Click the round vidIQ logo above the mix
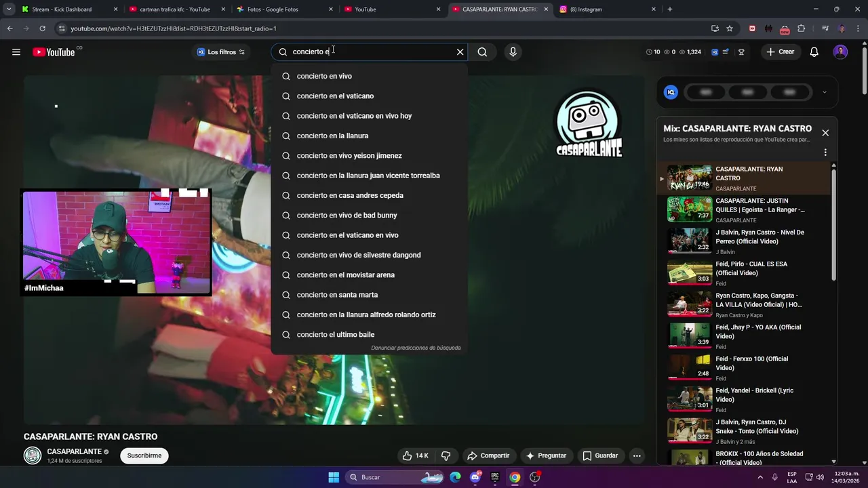The image size is (868, 488). pyautogui.click(x=671, y=92)
